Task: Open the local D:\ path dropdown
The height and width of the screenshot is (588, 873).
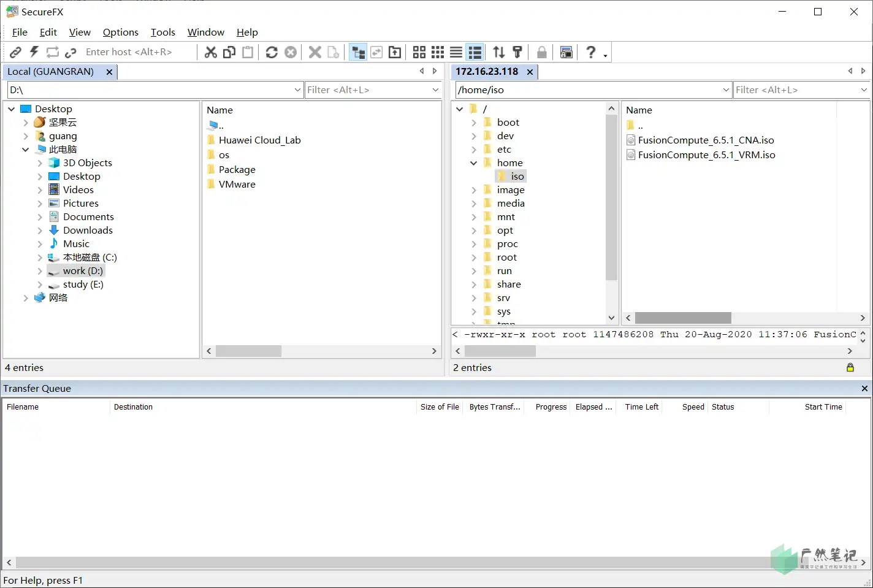Action: 297,90
